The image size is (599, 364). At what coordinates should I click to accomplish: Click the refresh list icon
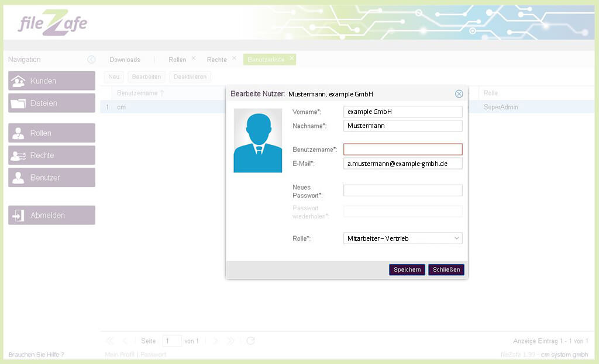coord(250,341)
